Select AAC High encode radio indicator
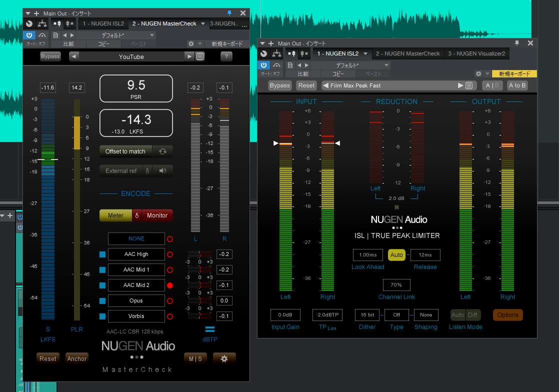 [170, 254]
